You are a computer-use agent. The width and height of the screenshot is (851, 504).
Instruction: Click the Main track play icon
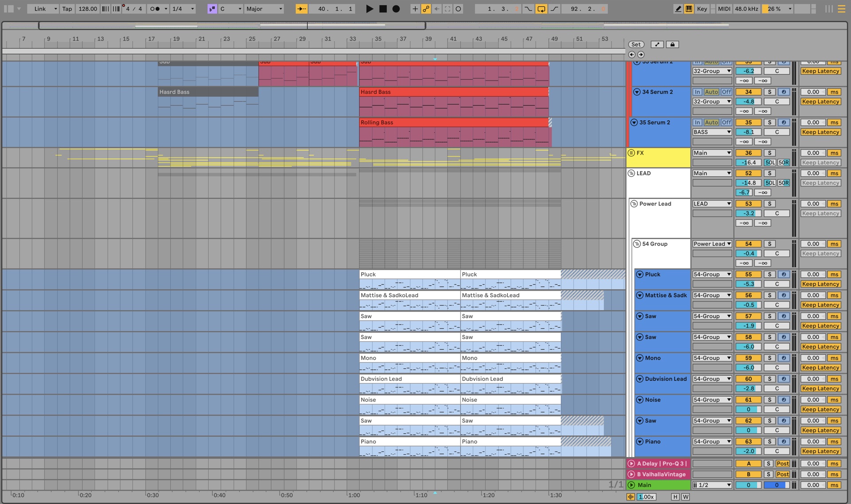click(x=631, y=485)
